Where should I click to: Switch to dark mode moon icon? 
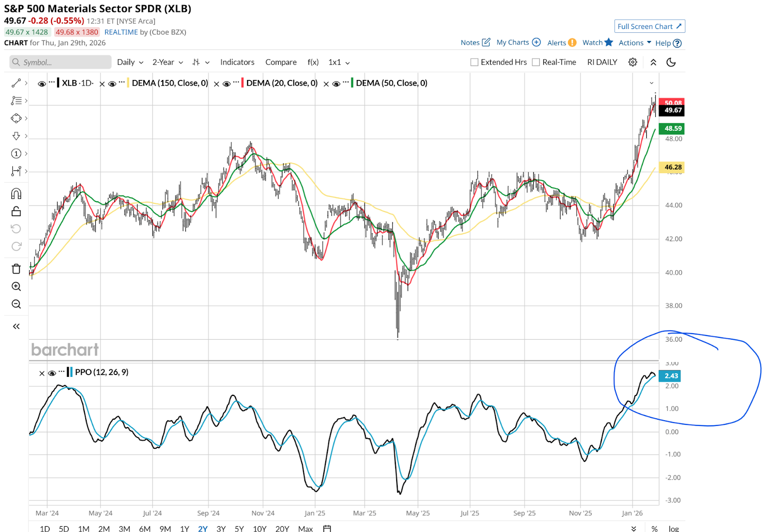(671, 62)
